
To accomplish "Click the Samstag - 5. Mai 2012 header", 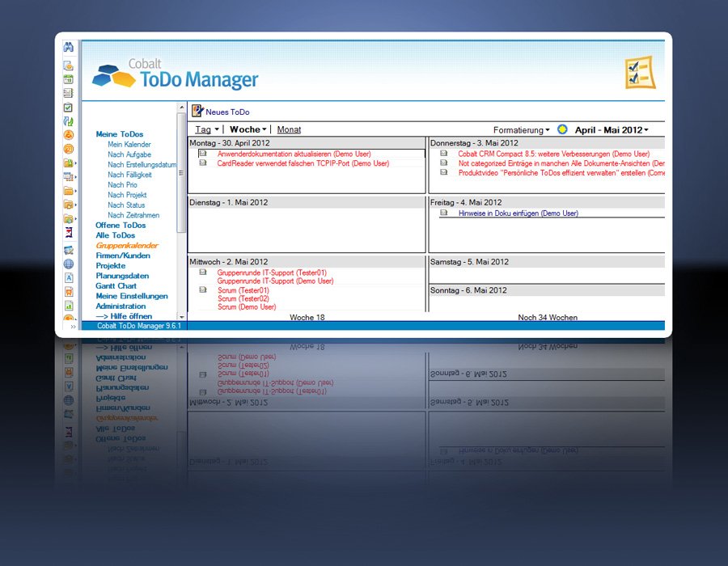I will click(x=547, y=262).
